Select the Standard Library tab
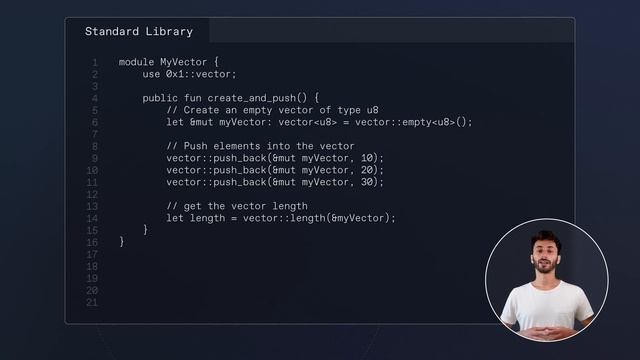 139,31
